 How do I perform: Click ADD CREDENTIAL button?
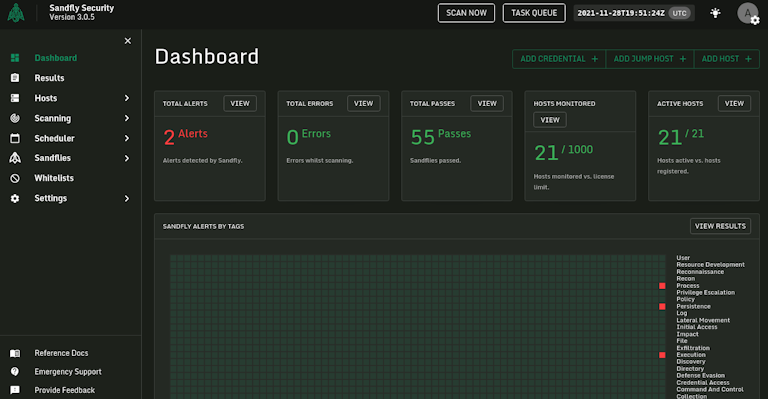pos(559,59)
